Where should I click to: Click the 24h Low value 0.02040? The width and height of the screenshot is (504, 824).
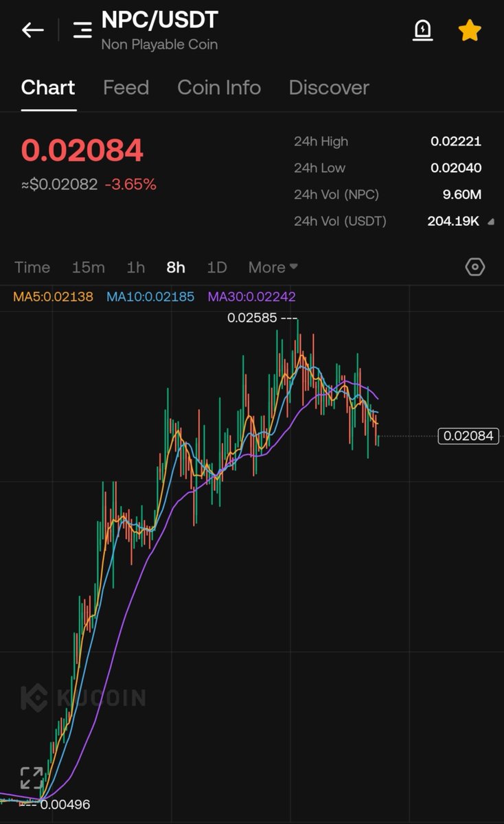click(x=456, y=168)
